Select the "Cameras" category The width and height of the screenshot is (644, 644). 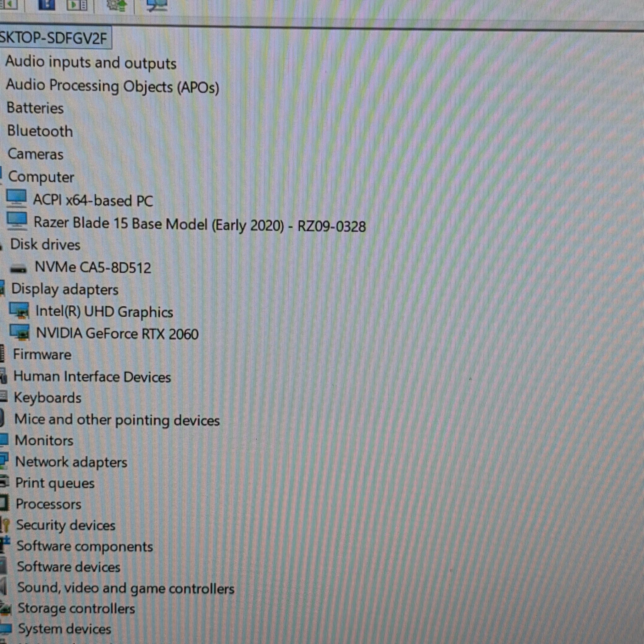(x=35, y=154)
